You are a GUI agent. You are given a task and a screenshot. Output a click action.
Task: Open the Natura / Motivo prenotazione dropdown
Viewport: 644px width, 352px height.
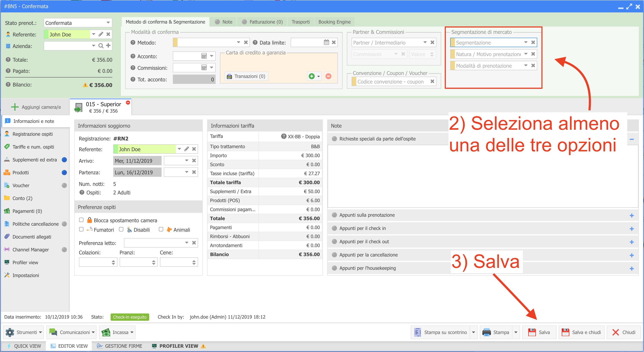pos(526,54)
